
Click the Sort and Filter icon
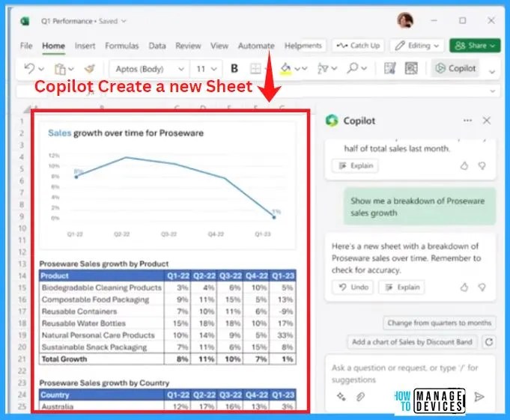click(323, 69)
